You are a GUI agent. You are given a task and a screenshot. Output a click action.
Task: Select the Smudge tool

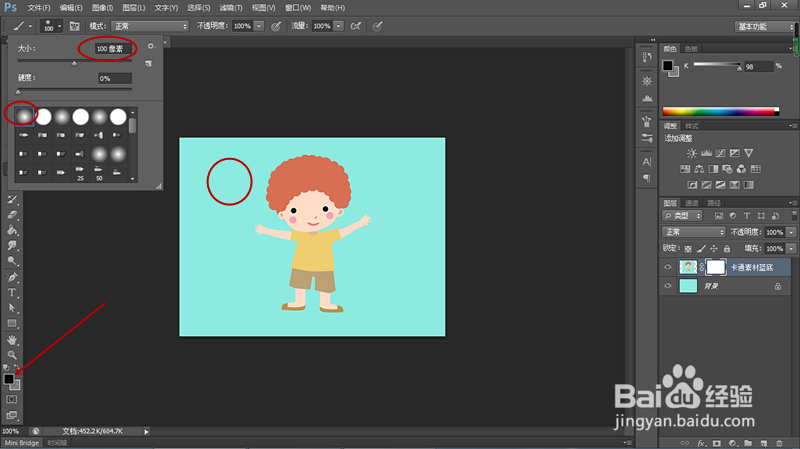coord(12,246)
